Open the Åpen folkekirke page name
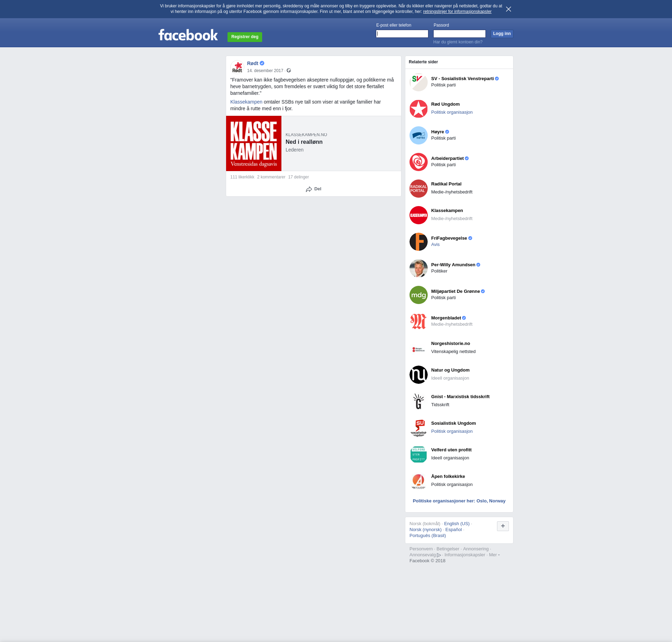This screenshot has height=642, width=672. [x=448, y=477]
